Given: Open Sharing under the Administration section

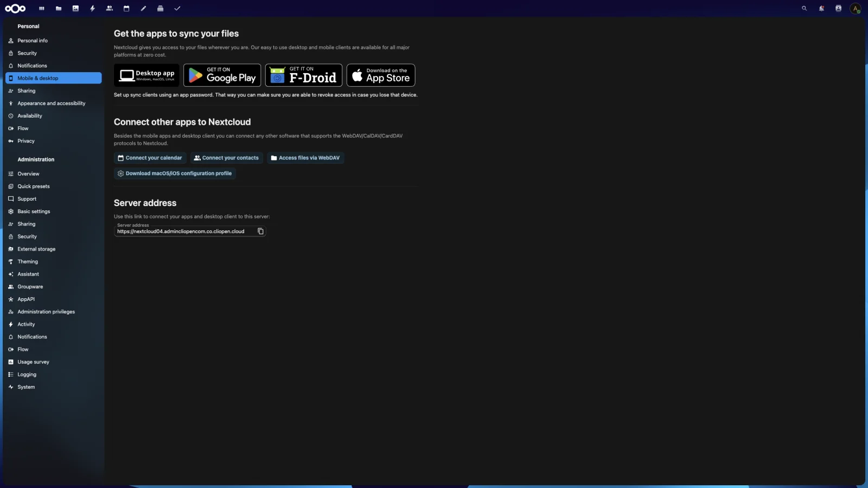Looking at the screenshot, I should click(x=54, y=224).
